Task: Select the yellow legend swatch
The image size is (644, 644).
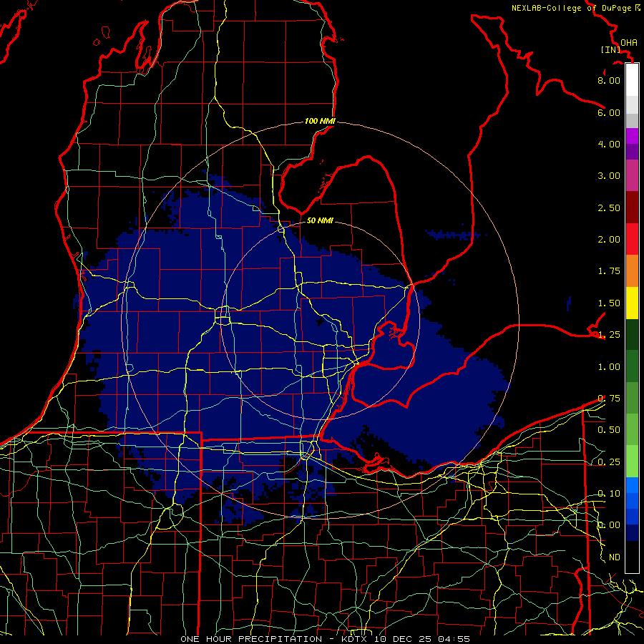Action: 632,303
